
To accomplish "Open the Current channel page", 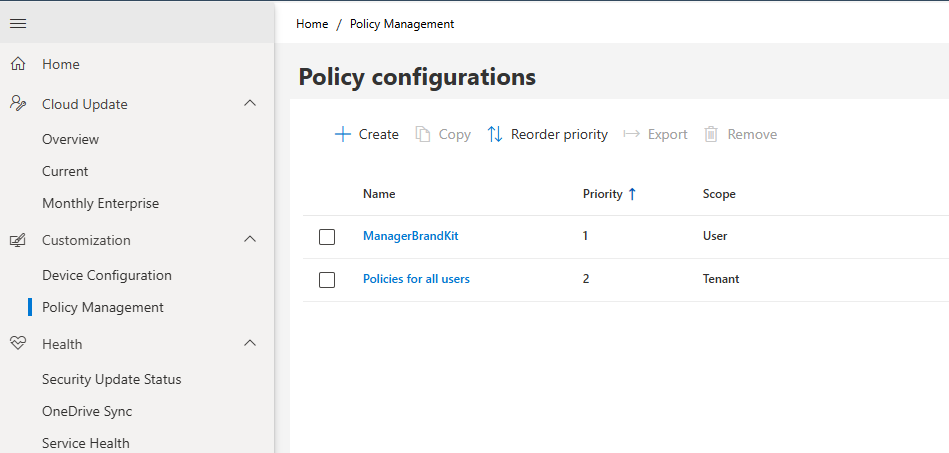I will coord(65,171).
